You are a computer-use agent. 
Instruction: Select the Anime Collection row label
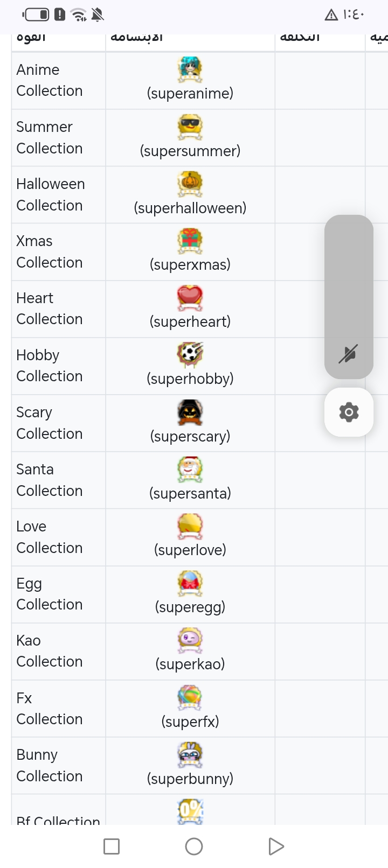(50, 80)
